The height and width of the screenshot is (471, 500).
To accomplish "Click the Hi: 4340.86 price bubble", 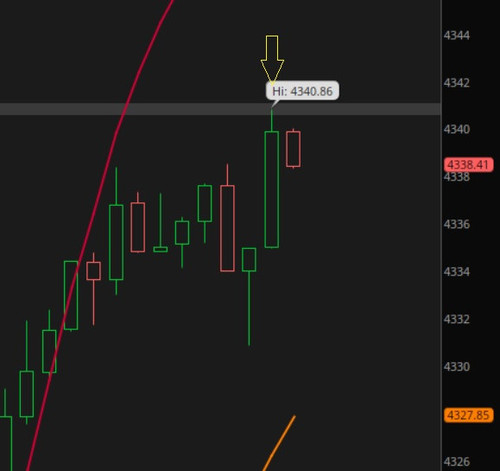I will coord(302,90).
